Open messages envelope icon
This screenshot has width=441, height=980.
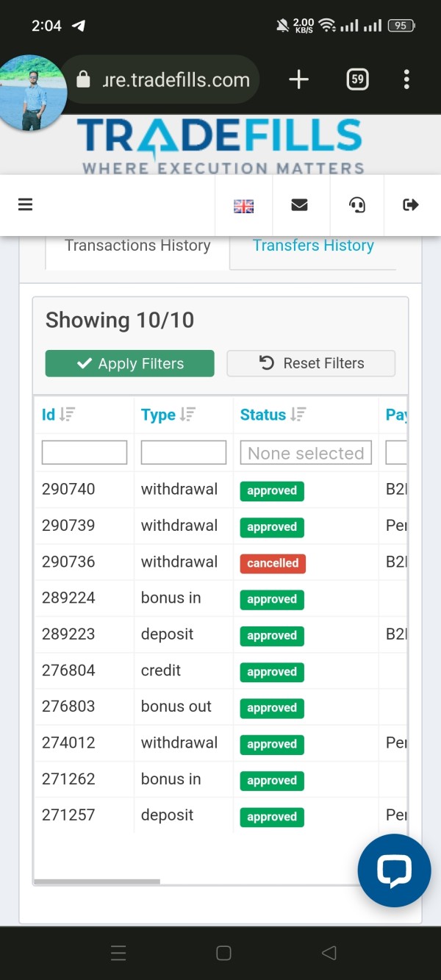pyautogui.click(x=299, y=205)
